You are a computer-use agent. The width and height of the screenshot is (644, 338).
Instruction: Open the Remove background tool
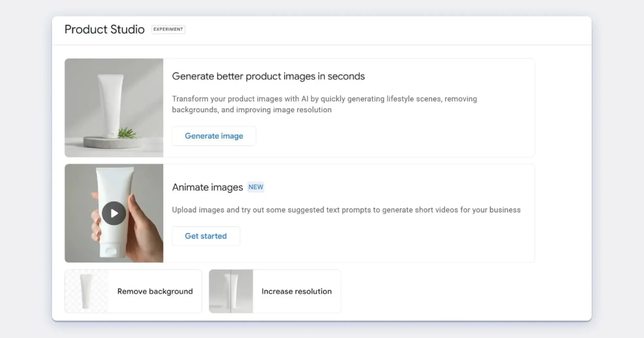tap(133, 291)
